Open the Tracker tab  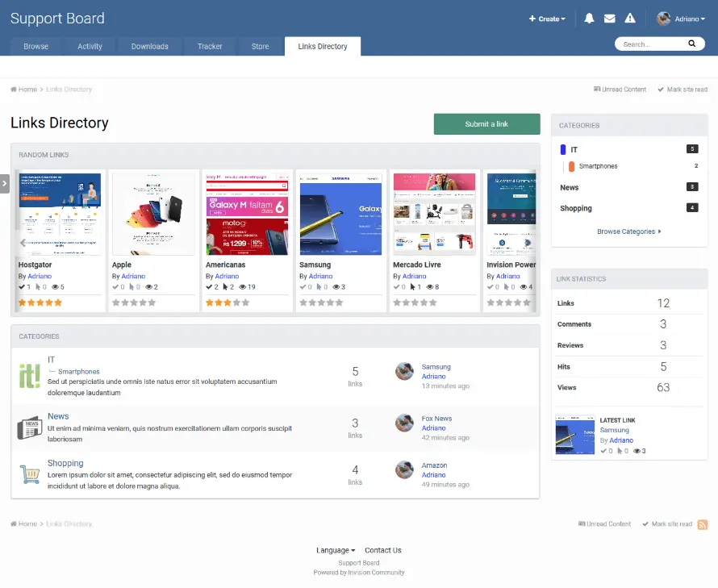coord(210,47)
